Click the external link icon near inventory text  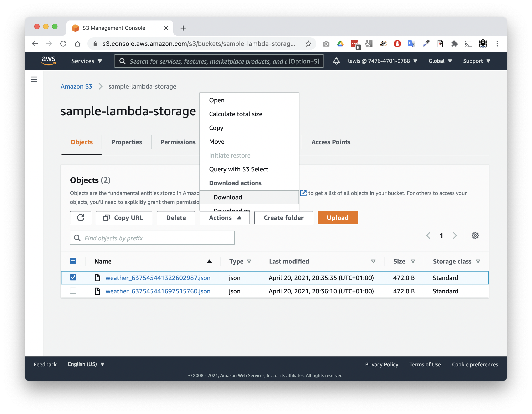(303, 193)
